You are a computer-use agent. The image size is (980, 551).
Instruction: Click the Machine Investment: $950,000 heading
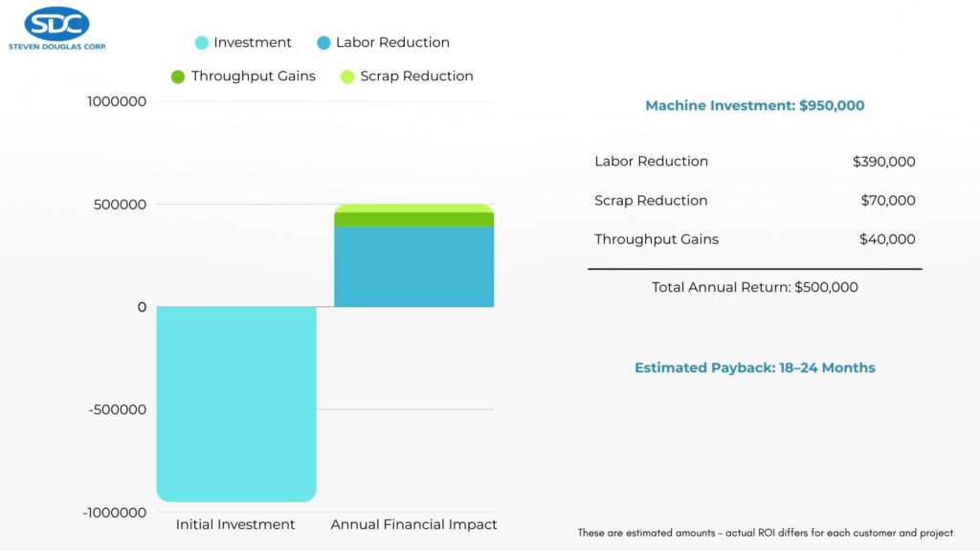click(754, 106)
